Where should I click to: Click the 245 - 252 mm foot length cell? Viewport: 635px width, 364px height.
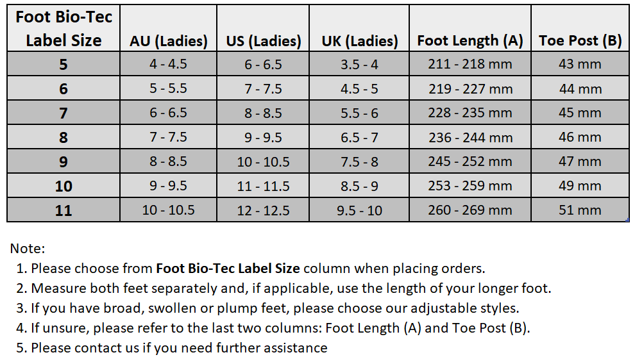pos(470,161)
